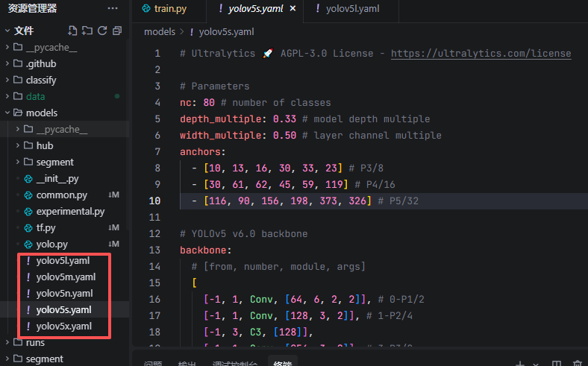The height and width of the screenshot is (366, 588).
Task: Click the folder icon beside classify
Action: coord(18,80)
